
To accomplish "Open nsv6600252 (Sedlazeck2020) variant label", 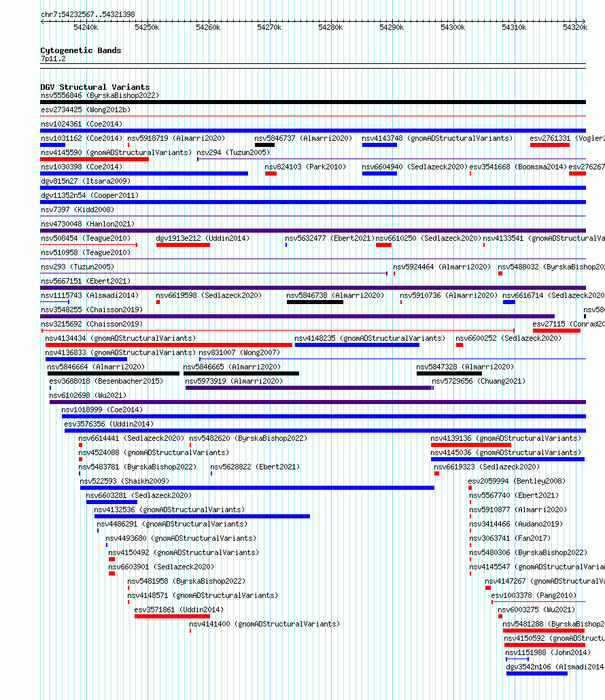I will pos(508,338).
